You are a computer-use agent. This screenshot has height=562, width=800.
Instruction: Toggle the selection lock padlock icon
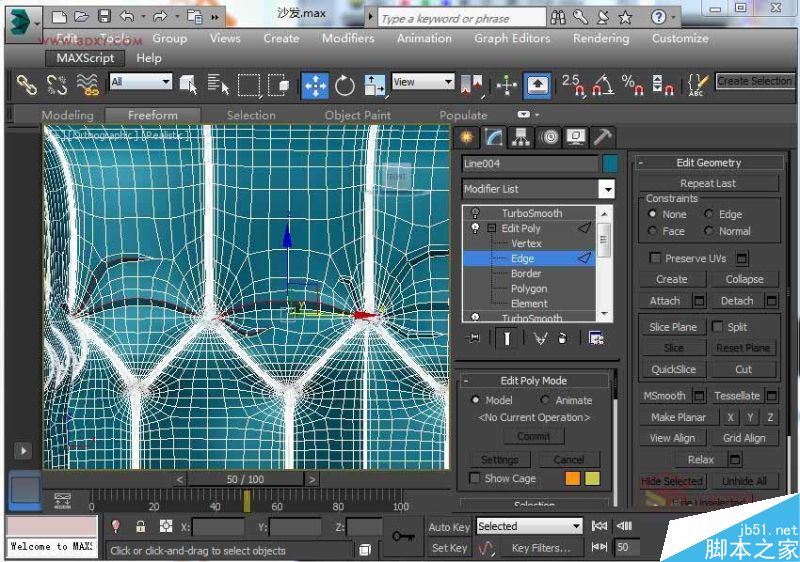(140, 526)
